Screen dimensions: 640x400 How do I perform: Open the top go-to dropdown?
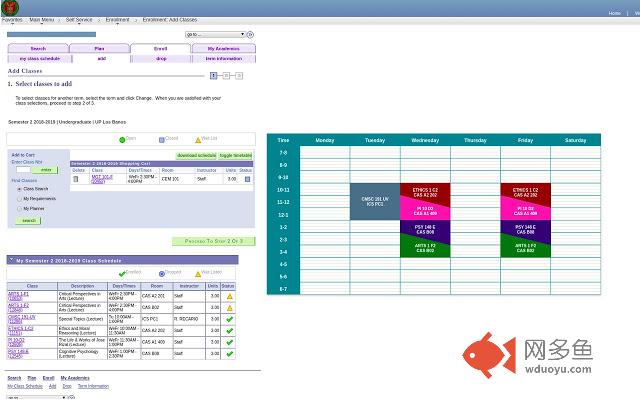click(x=215, y=35)
